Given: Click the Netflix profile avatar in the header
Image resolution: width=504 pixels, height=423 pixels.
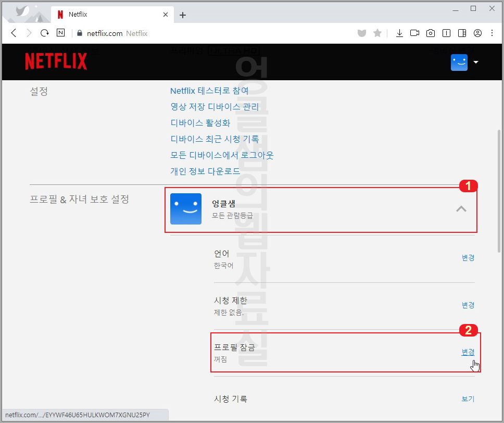Looking at the screenshot, I should [x=459, y=62].
